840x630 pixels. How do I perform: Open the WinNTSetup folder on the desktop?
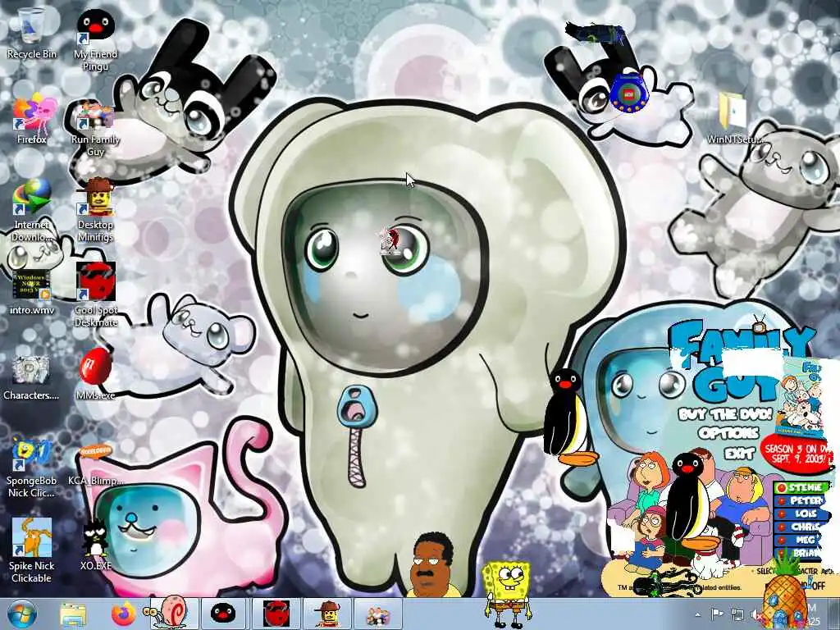click(734, 118)
